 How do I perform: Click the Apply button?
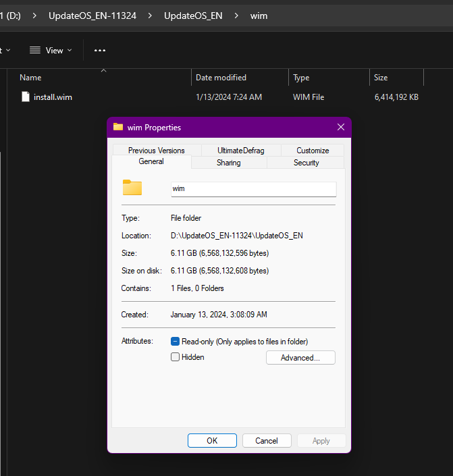click(x=321, y=440)
